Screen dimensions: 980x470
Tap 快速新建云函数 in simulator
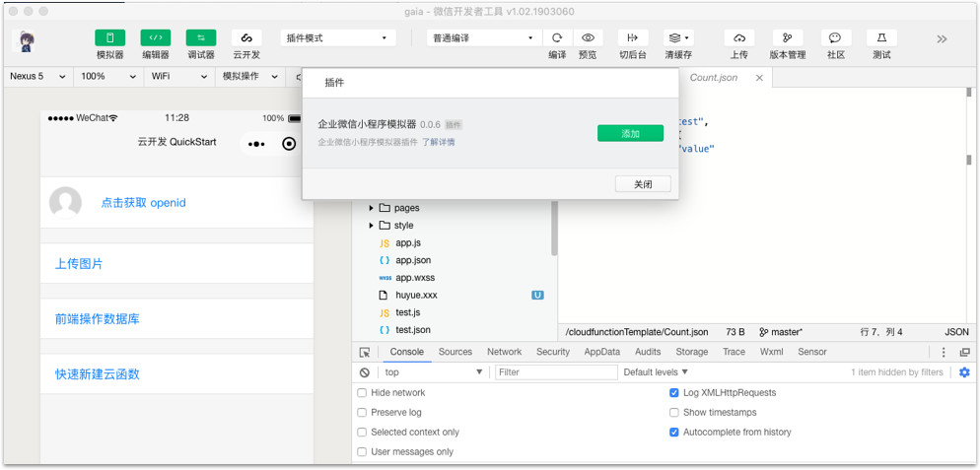98,374
